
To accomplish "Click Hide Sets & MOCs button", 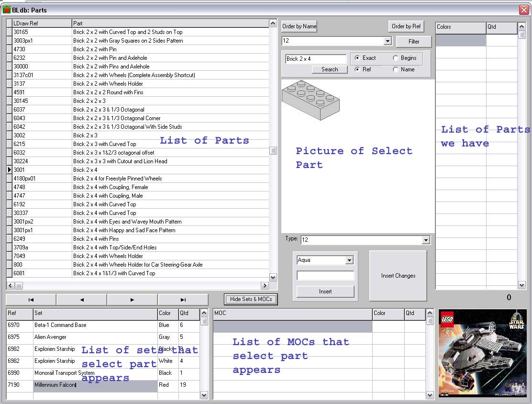I will [251, 299].
